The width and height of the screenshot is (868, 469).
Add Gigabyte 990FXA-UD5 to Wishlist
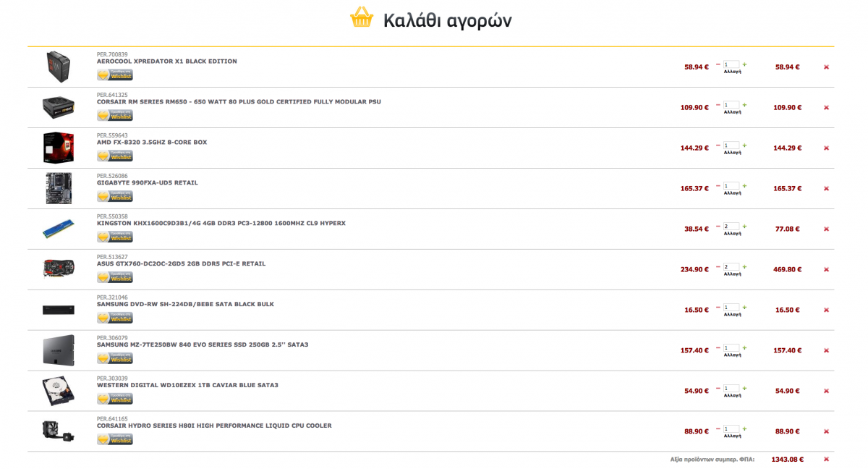[115, 197]
